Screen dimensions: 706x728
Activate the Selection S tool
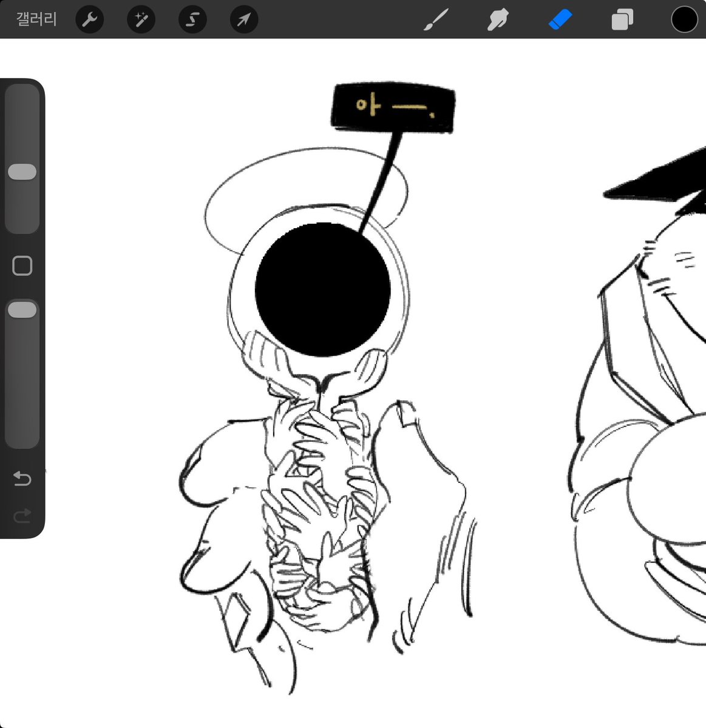tap(192, 20)
